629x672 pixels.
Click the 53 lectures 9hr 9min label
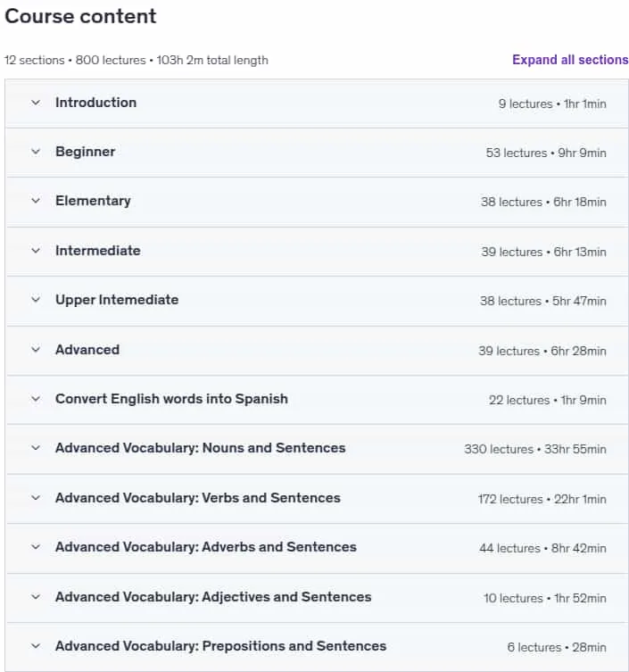546,153
